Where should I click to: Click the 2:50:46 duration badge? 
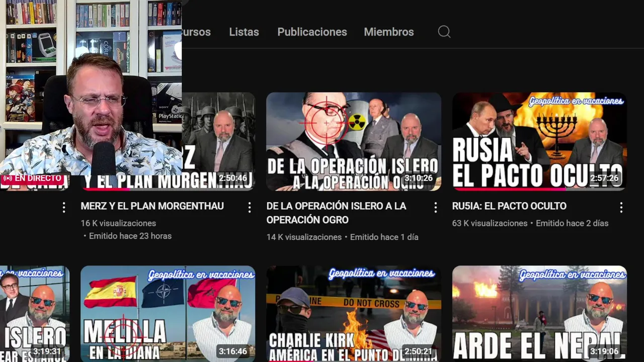coord(233,178)
